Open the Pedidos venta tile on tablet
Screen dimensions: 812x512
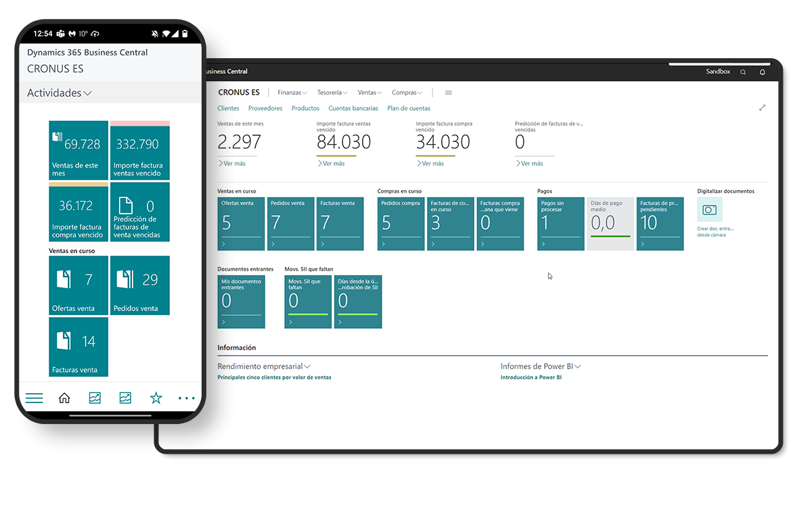pyautogui.click(x=290, y=224)
